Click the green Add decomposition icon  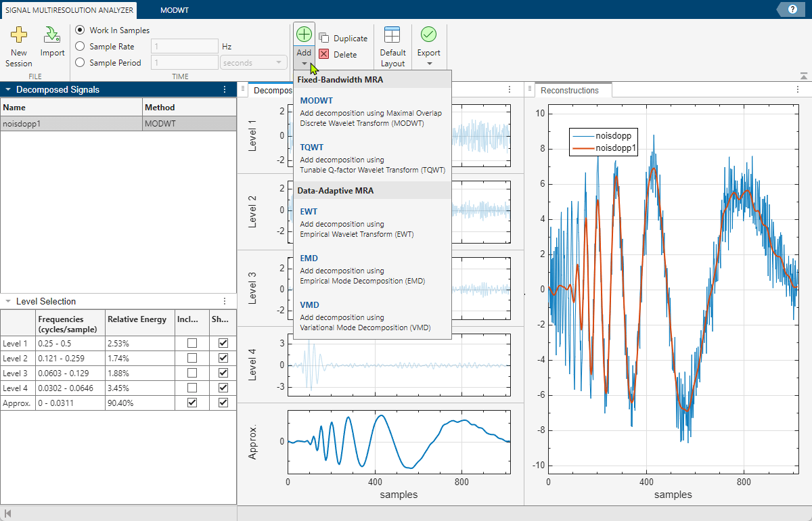pos(304,35)
